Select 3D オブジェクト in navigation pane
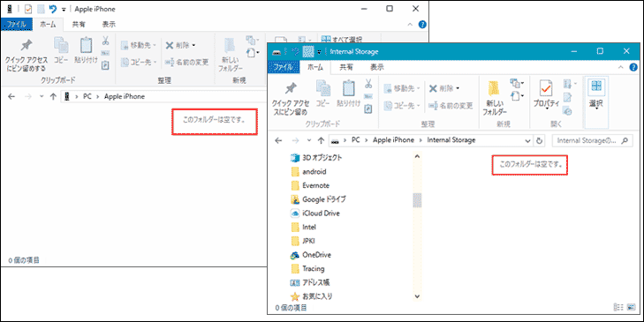644x322 pixels. (x=316, y=158)
